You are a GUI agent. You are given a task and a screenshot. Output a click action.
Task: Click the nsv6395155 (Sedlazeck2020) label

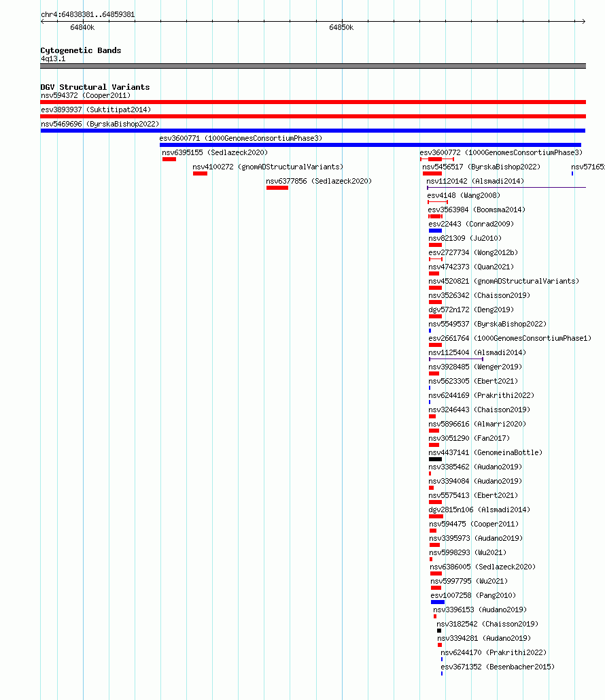(x=215, y=152)
